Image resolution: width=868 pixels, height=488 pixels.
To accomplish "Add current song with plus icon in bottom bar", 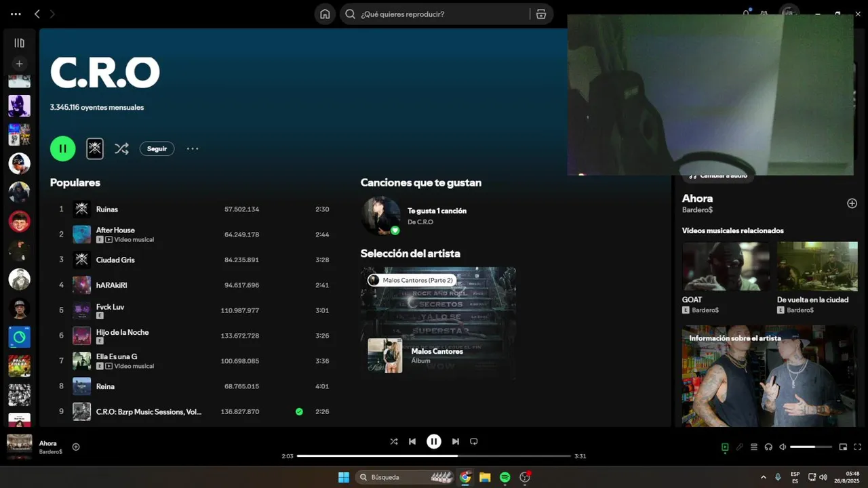I will [76, 447].
